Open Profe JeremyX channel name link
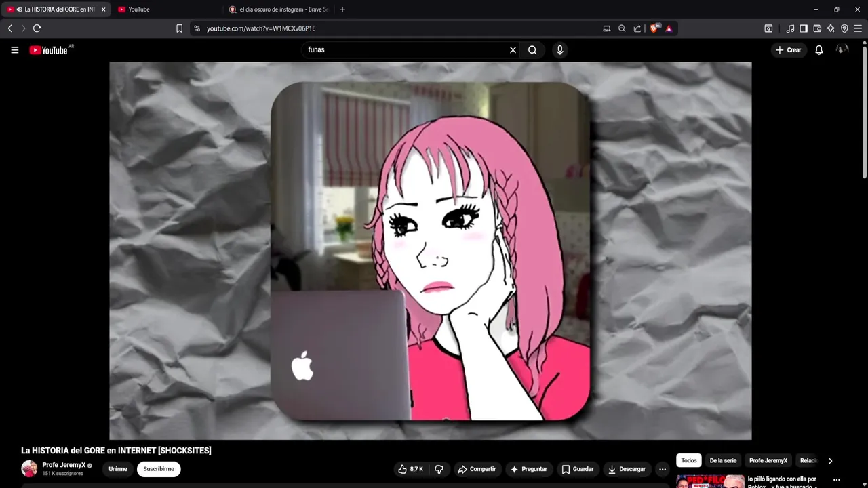 (64, 465)
